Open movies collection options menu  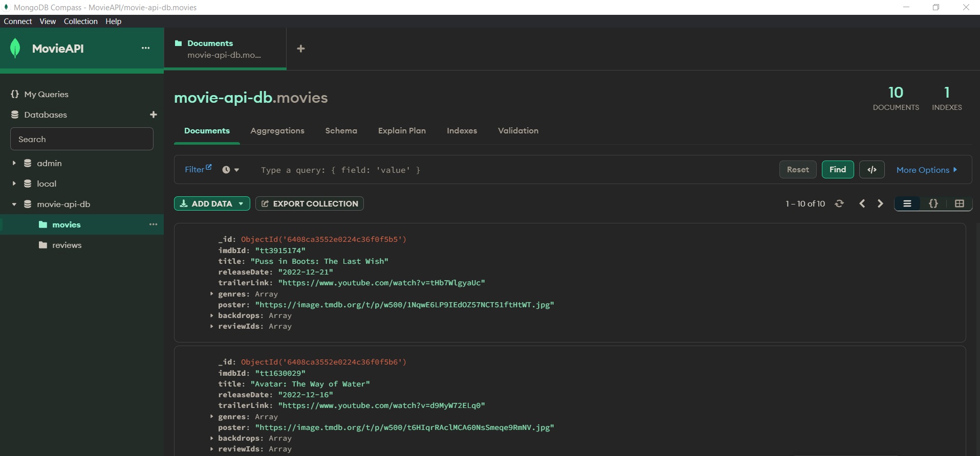pos(154,224)
